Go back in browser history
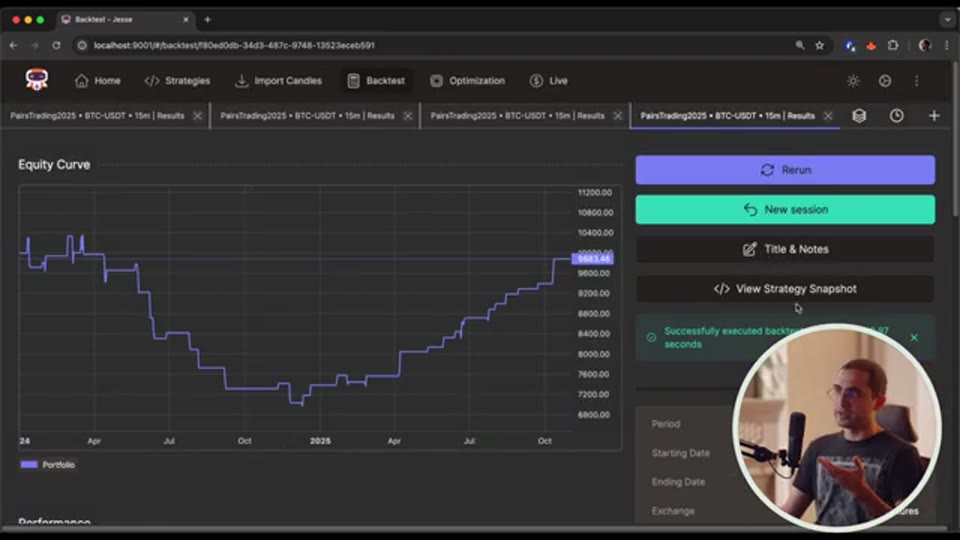This screenshot has width=960, height=540. point(13,45)
